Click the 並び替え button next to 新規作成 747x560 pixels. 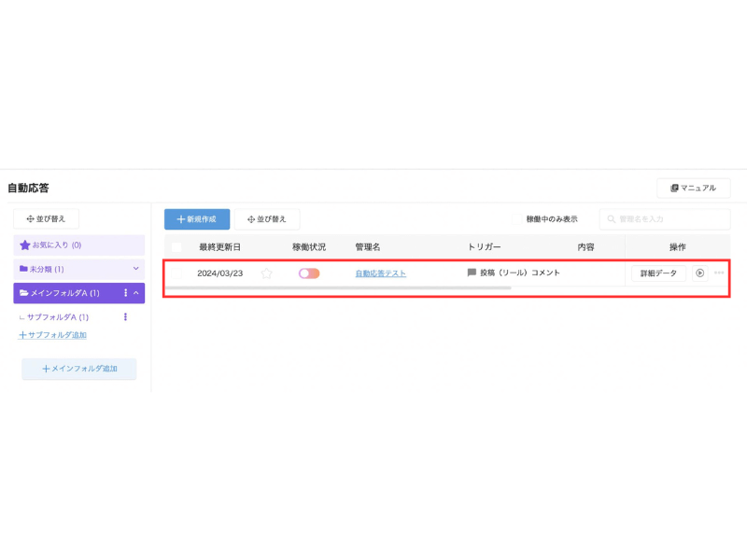point(267,219)
